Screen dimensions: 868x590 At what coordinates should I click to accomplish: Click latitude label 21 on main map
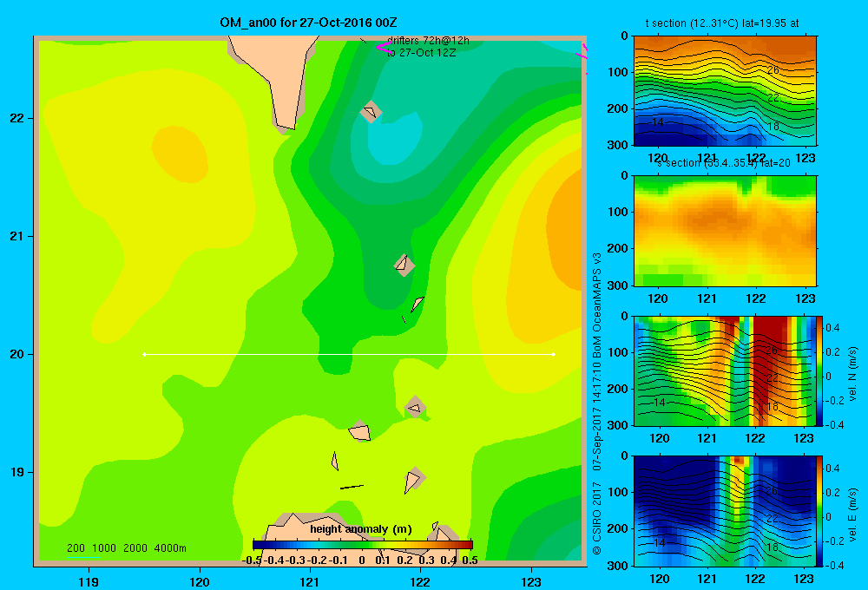pos(17,236)
